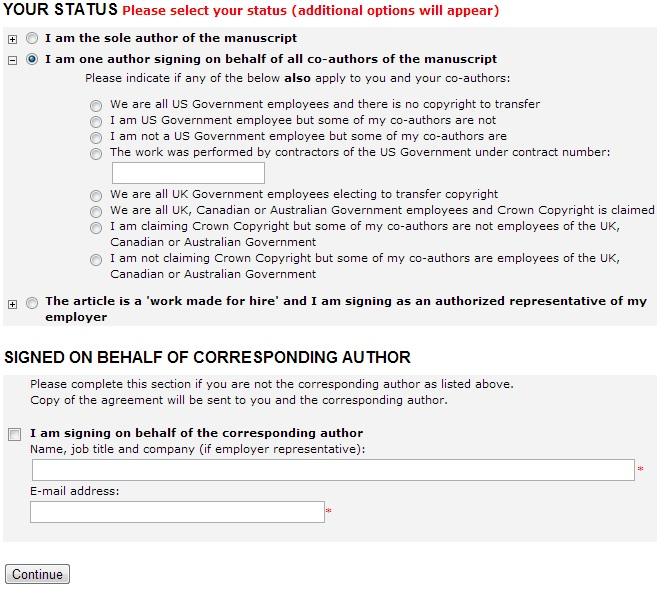666x597 pixels.
Task: Select 'UK Government employees electing to transfer' option
Action: pyautogui.click(x=96, y=196)
